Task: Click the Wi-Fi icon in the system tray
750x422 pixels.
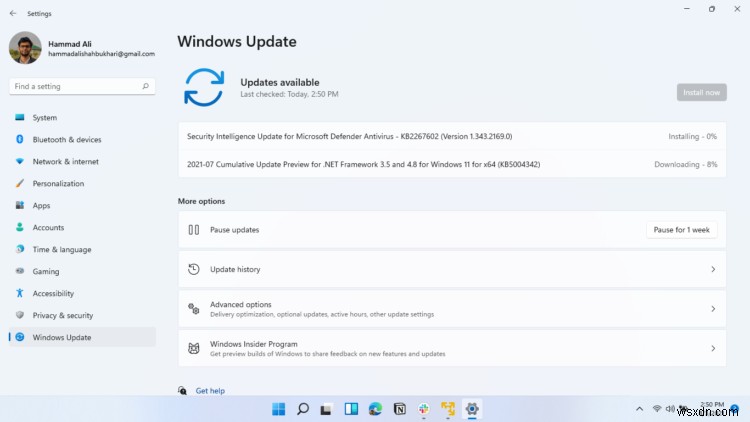Action: pos(657,409)
